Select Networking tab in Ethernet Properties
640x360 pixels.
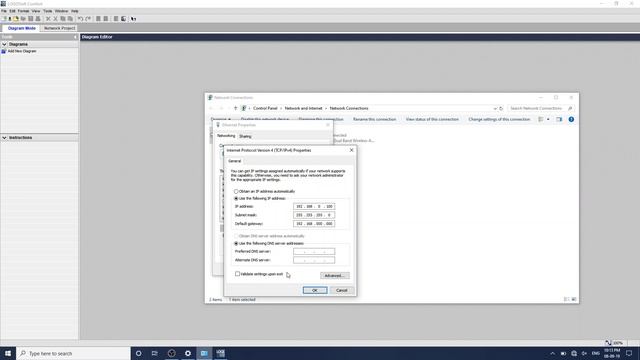[x=226, y=136]
